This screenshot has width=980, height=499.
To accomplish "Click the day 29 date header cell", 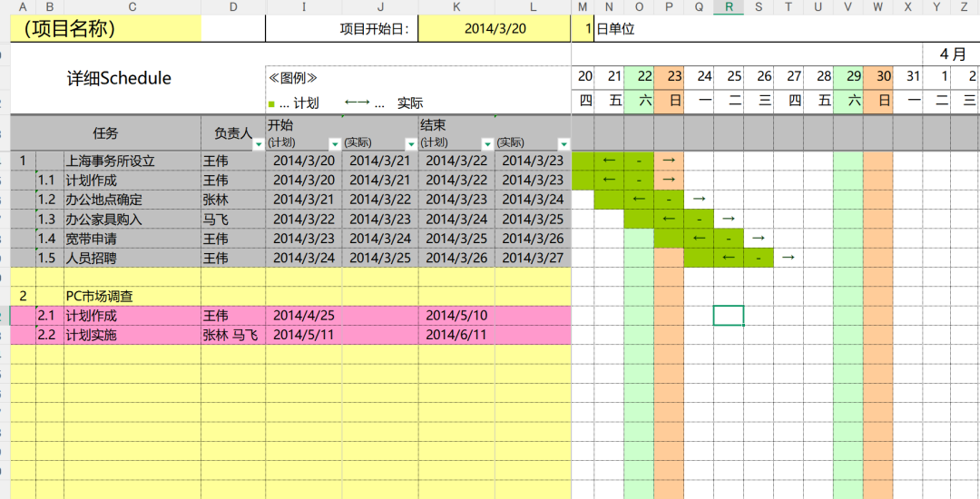I will coord(848,76).
